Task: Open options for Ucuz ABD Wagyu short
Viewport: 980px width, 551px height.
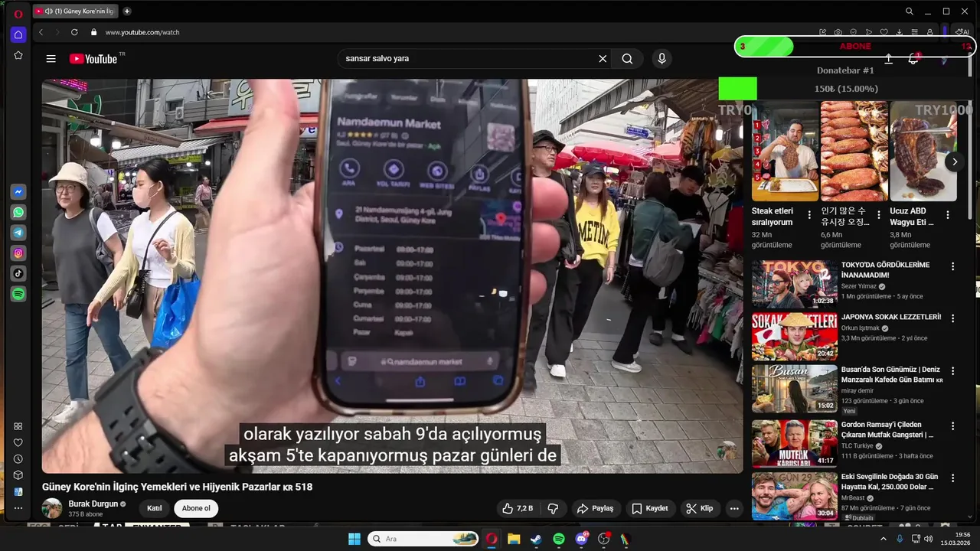Action: 948,215
